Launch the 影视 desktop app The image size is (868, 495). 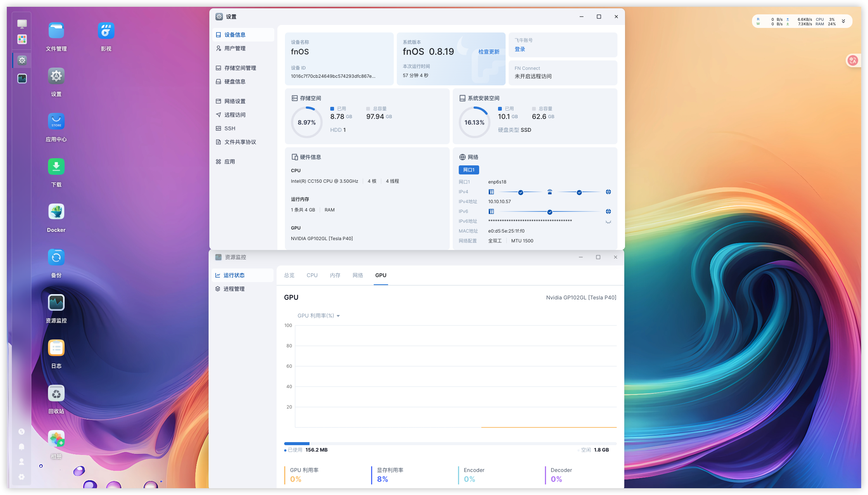[106, 31]
